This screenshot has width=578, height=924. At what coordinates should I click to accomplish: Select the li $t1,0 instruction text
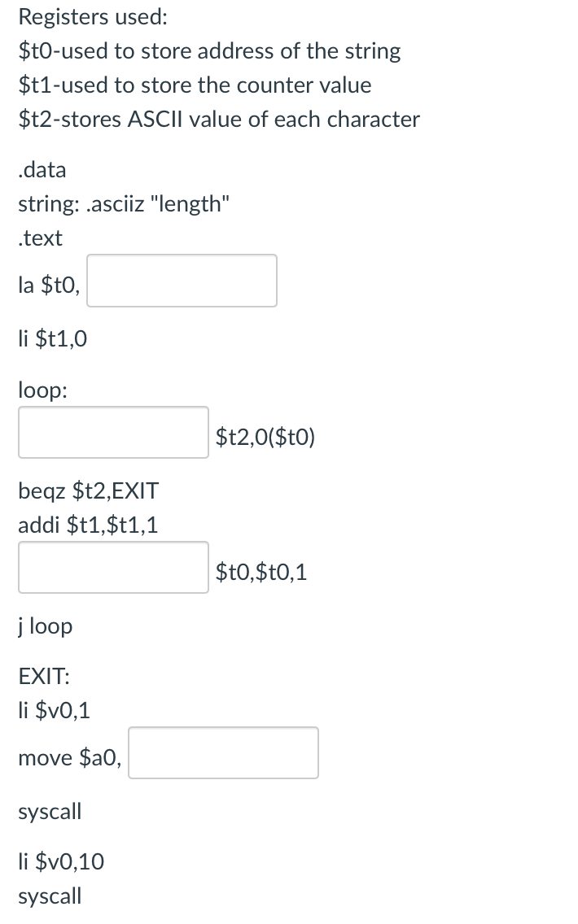[52, 339]
